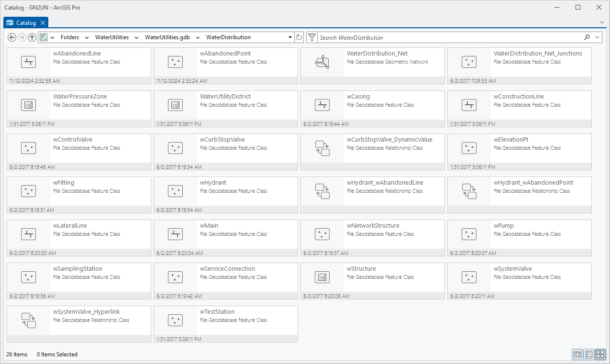610x364 pixels.
Task: Refresh the WaterDistribution catalog contents
Action: (x=299, y=37)
